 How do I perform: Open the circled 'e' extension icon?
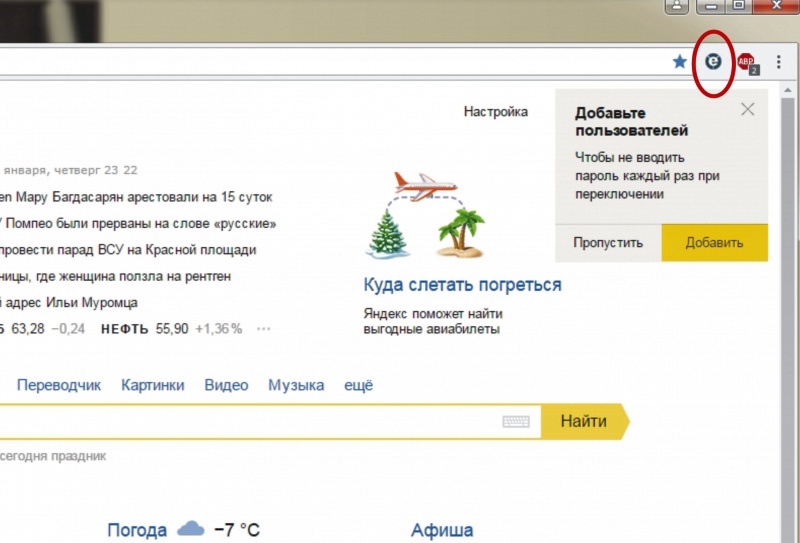tap(713, 62)
